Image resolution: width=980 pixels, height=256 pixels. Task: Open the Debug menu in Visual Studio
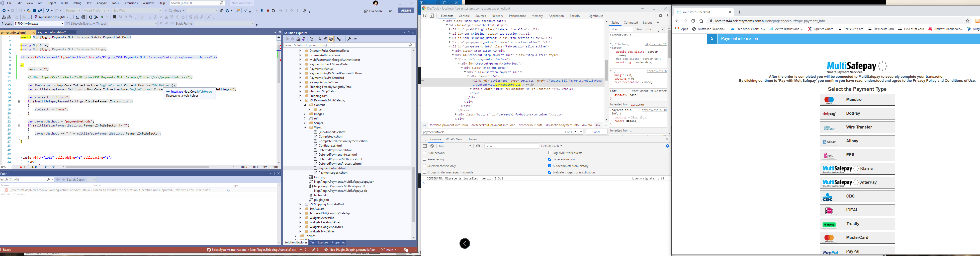[x=77, y=3]
